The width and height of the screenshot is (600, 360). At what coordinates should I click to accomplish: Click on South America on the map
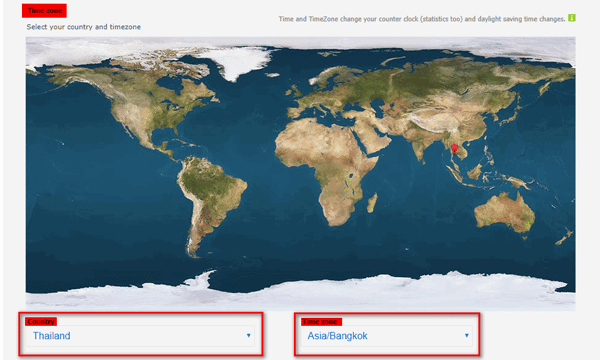point(209,199)
